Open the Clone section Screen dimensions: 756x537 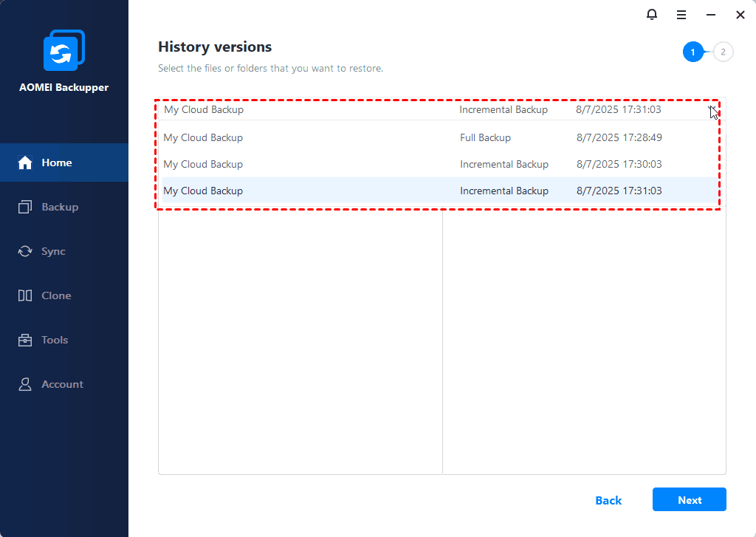pos(64,295)
